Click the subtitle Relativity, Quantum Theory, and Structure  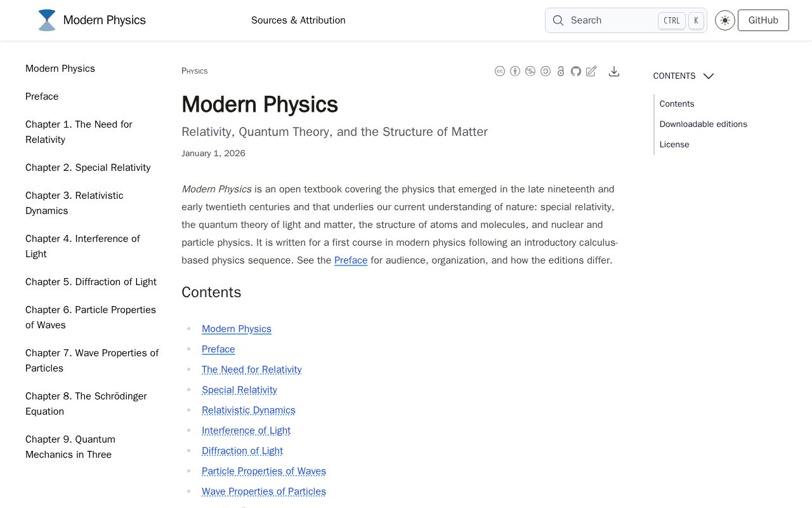click(334, 132)
